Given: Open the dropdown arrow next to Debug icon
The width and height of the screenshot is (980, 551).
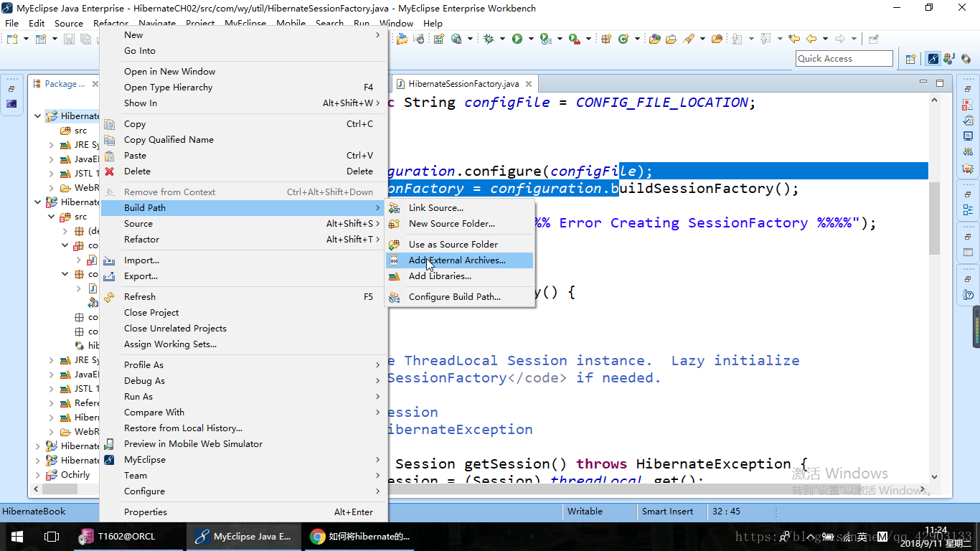Looking at the screenshot, I should tap(502, 39).
